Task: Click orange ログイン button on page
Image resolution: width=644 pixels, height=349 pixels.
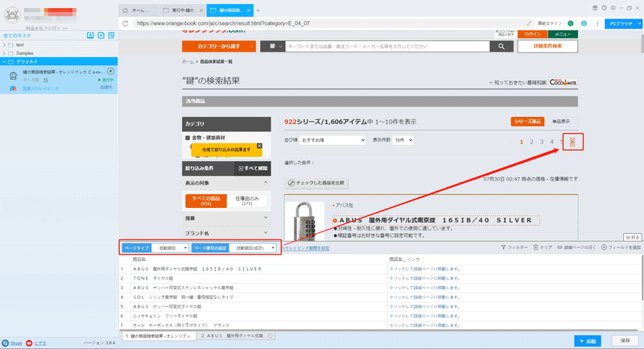Action: (532, 35)
